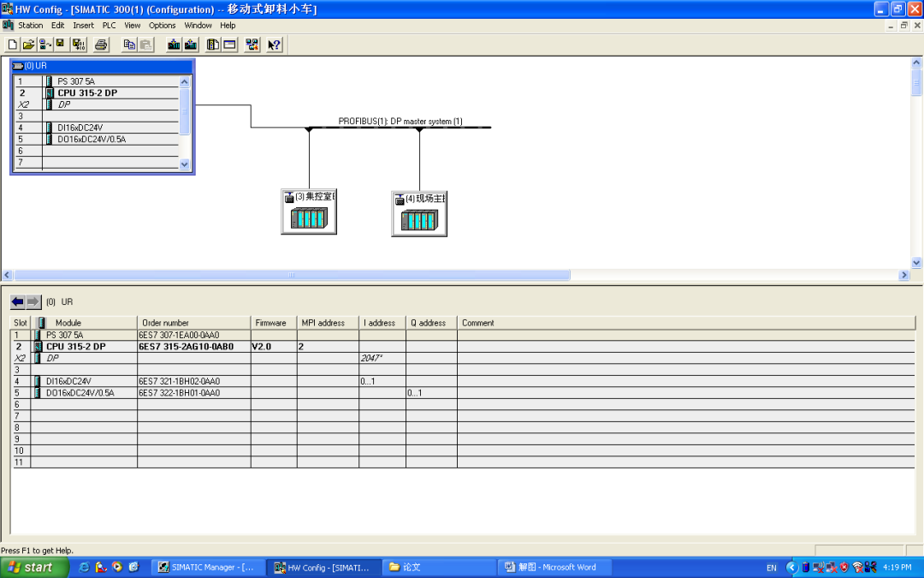Click the station pane's horizontal scrollbar thumb
Screen dimensions: 924x578
(x=292, y=275)
